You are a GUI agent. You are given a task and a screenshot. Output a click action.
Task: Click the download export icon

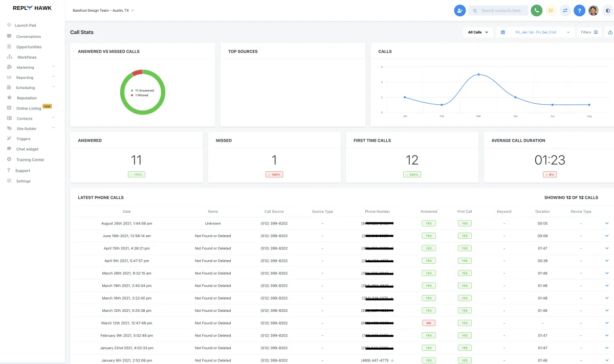pyautogui.click(x=610, y=32)
